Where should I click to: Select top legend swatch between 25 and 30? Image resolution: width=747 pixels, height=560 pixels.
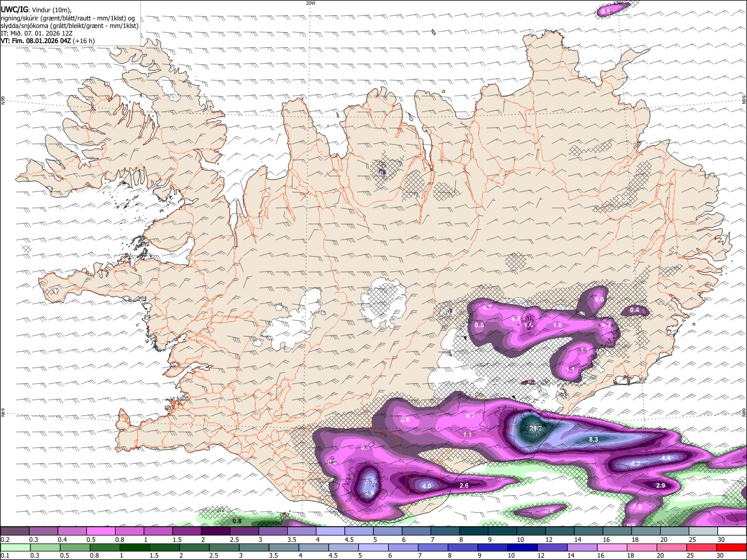[x=704, y=531]
